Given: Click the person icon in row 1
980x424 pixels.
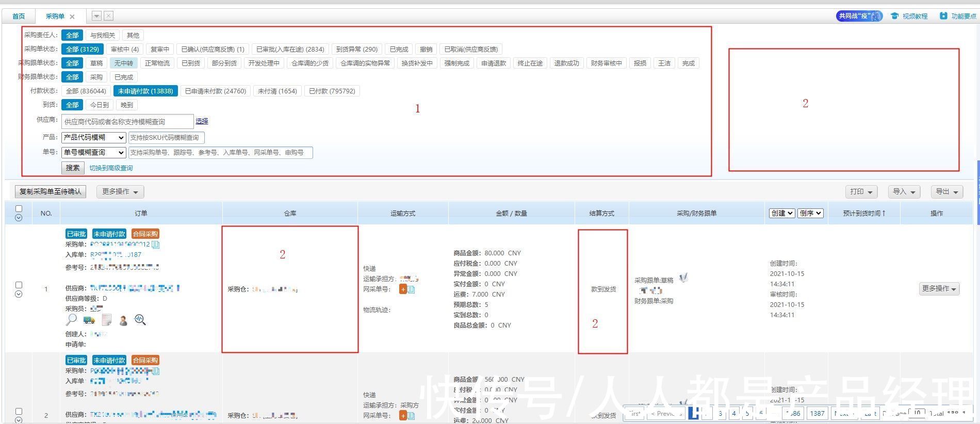Looking at the screenshot, I should (x=123, y=320).
